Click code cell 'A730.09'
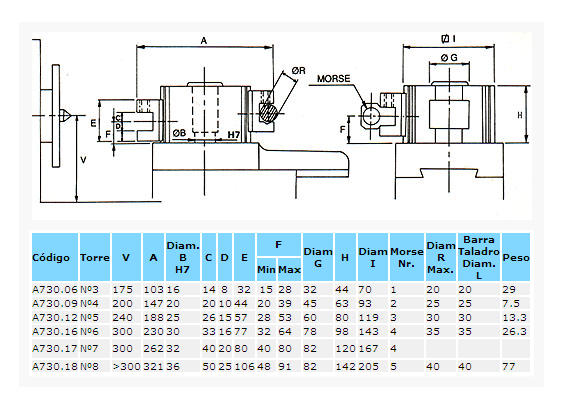The width and height of the screenshot is (564, 407). coord(55,303)
